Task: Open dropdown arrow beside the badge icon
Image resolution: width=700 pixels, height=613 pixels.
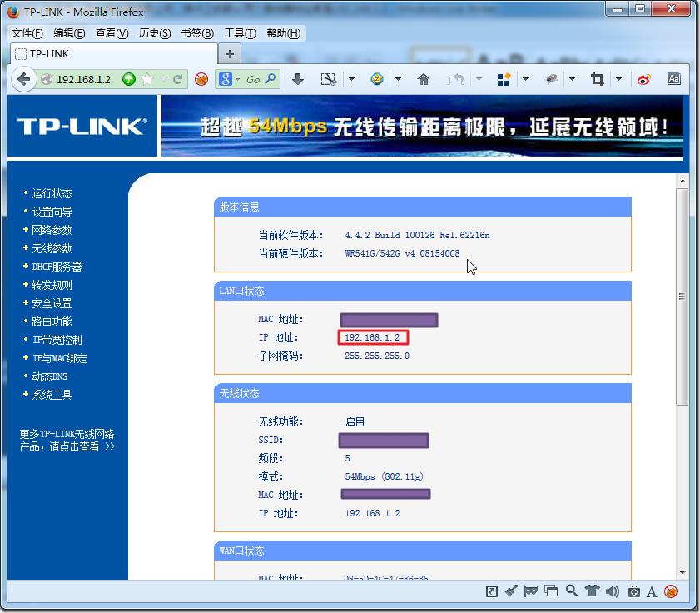Action: [x=398, y=79]
